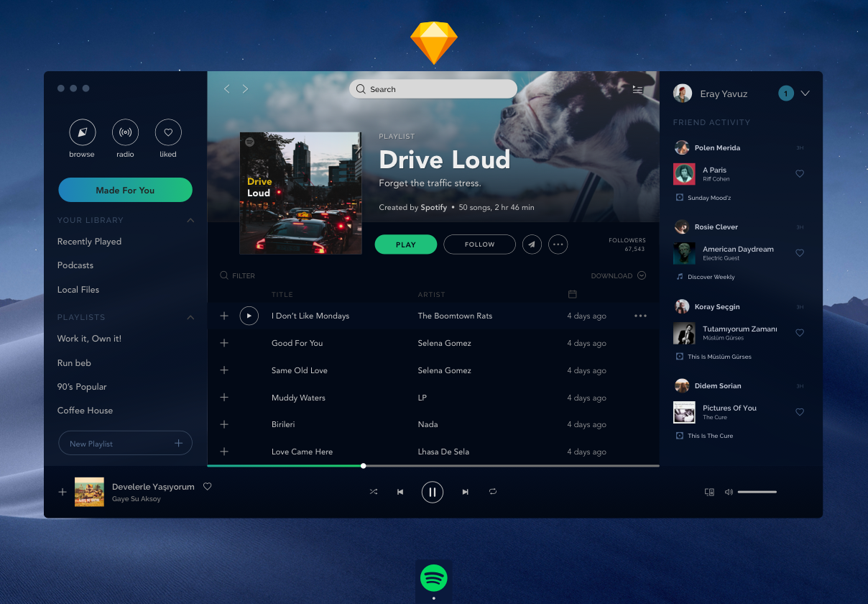Image resolution: width=868 pixels, height=604 pixels.
Task: Click the Made For You button
Action: click(x=125, y=190)
